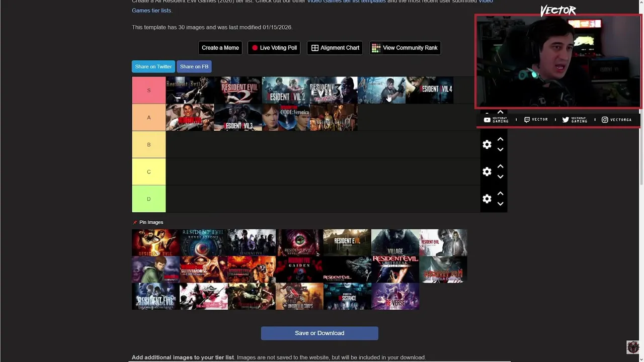Pick thumbnail with gas-mask soldier left of Umbrella Corps
The width and height of the screenshot is (644, 362).
252,296
